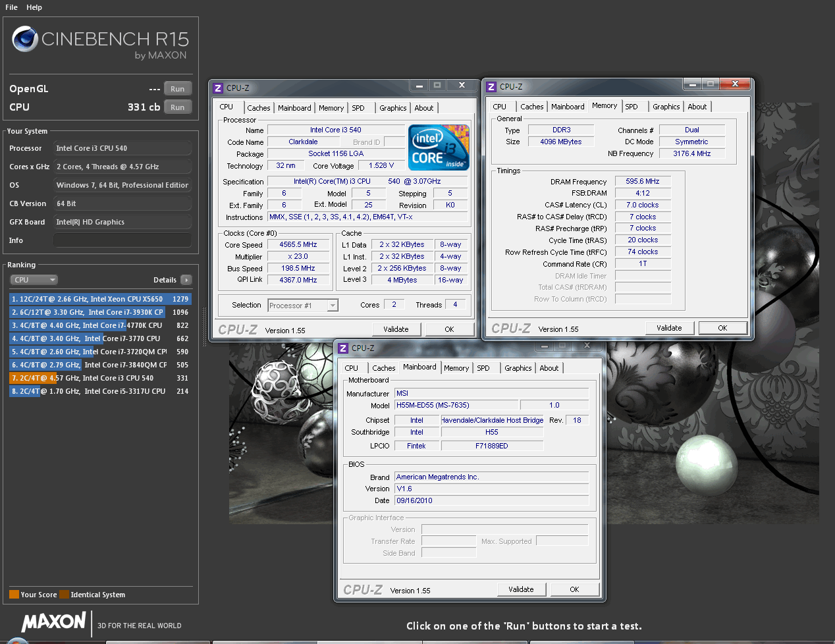Run the CPU benchmark

point(178,107)
